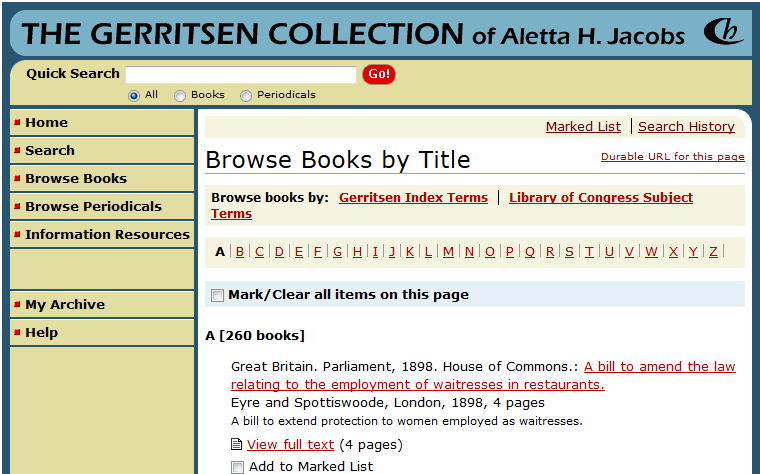Jump to letter Q titles
760x474 pixels.
click(530, 252)
